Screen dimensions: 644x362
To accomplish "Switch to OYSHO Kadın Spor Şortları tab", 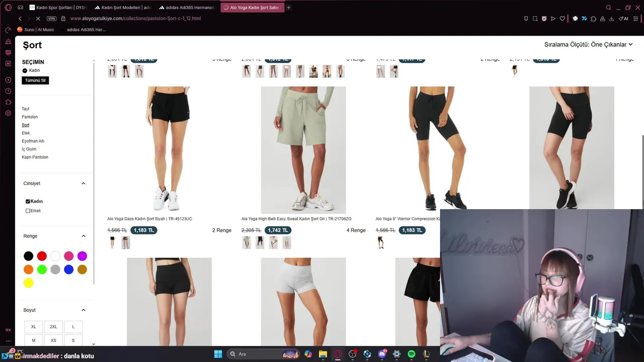I will [58, 8].
